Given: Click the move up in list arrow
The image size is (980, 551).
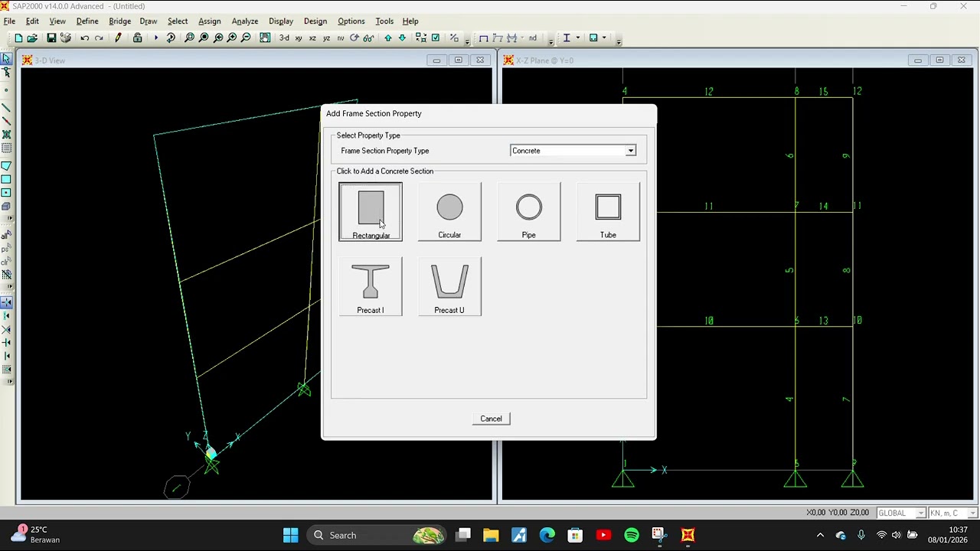Looking at the screenshot, I should tap(388, 37).
